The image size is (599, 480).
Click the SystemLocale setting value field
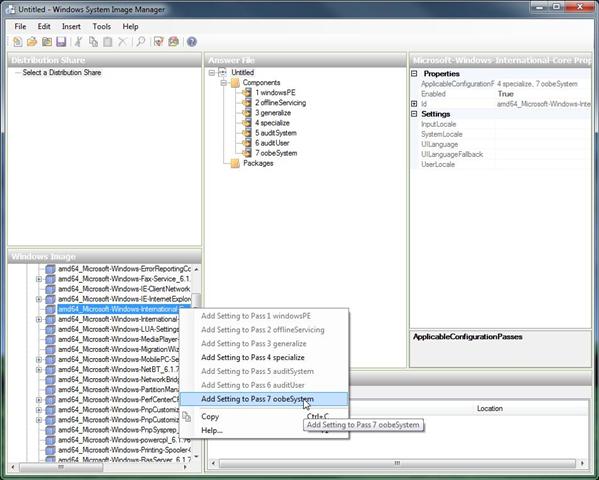(x=542, y=134)
